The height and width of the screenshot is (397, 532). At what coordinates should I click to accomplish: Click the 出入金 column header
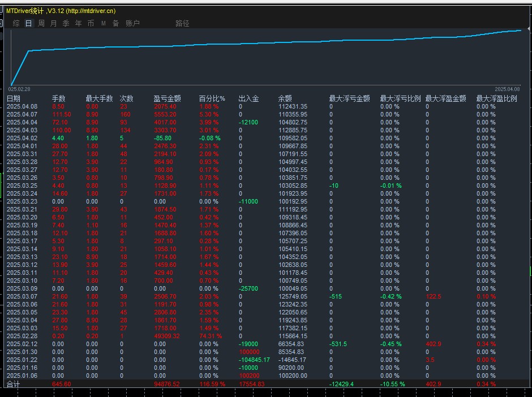(248, 98)
